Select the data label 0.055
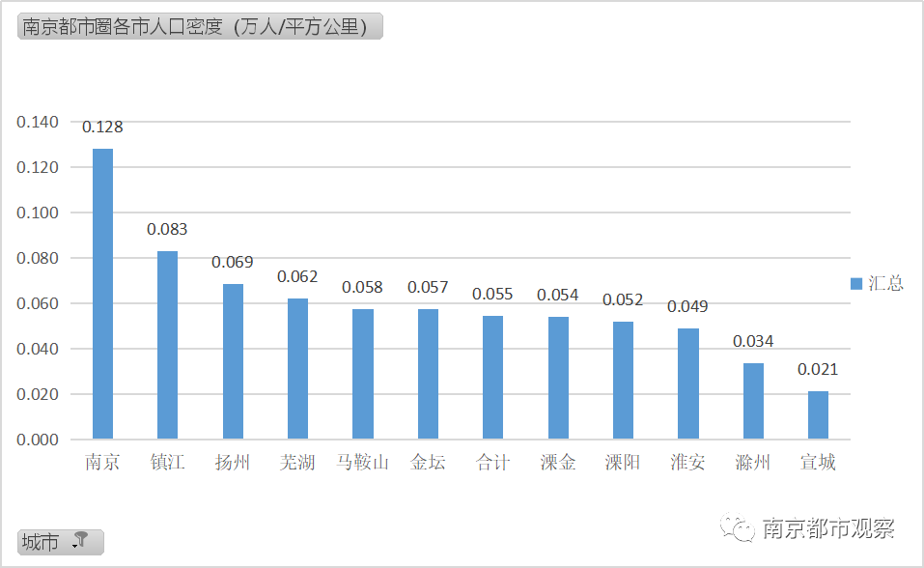This screenshot has height=568, width=924. pyautogui.click(x=492, y=294)
